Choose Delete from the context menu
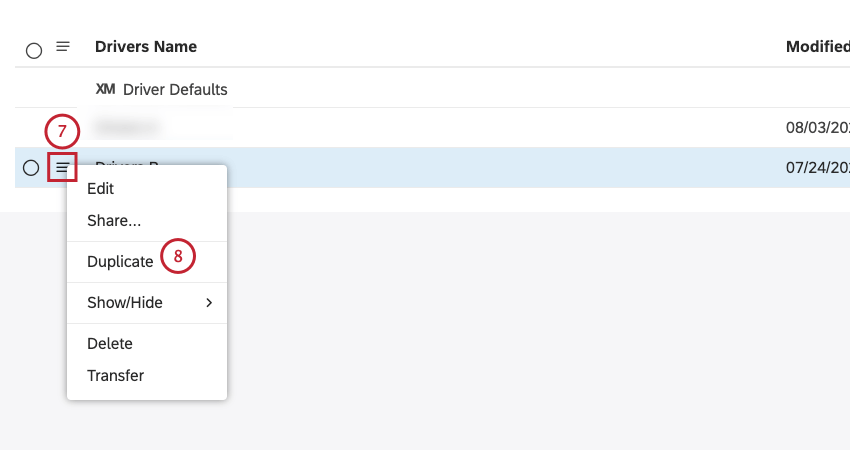The width and height of the screenshot is (850, 450). point(110,344)
